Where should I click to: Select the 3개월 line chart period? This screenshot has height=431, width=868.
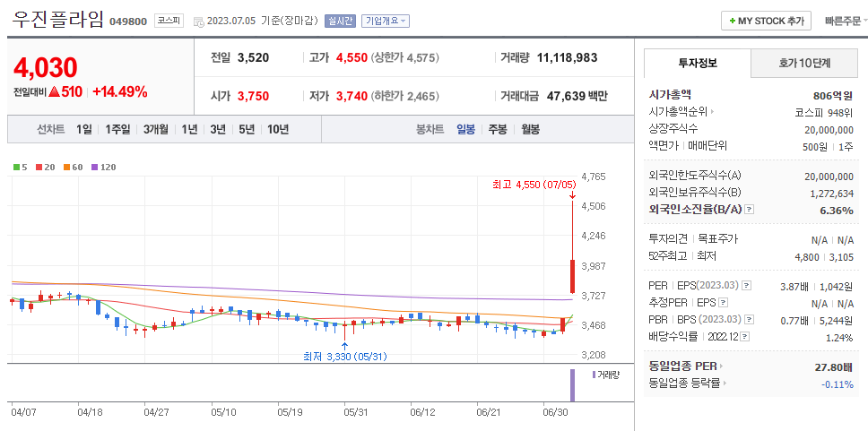coord(155,129)
